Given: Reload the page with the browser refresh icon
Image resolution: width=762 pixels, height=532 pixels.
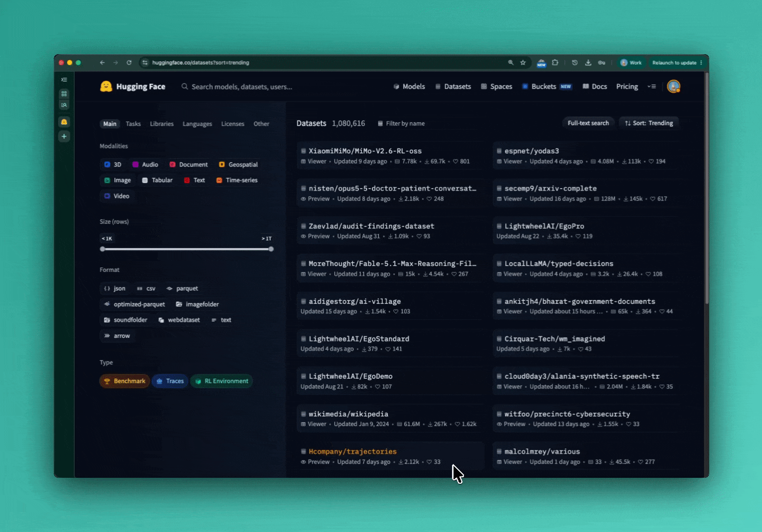Looking at the screenshot, I should point(129,63).
